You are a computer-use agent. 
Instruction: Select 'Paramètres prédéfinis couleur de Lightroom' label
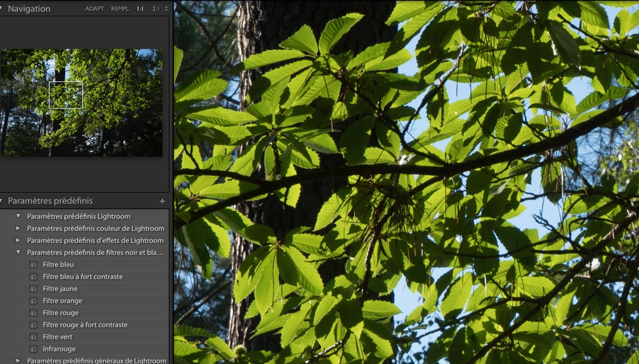pyautogui.click(x=96, y=228)
